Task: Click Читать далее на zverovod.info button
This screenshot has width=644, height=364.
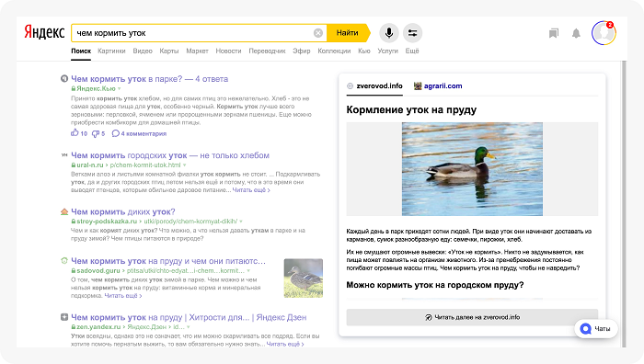Action: pos(472,317)
